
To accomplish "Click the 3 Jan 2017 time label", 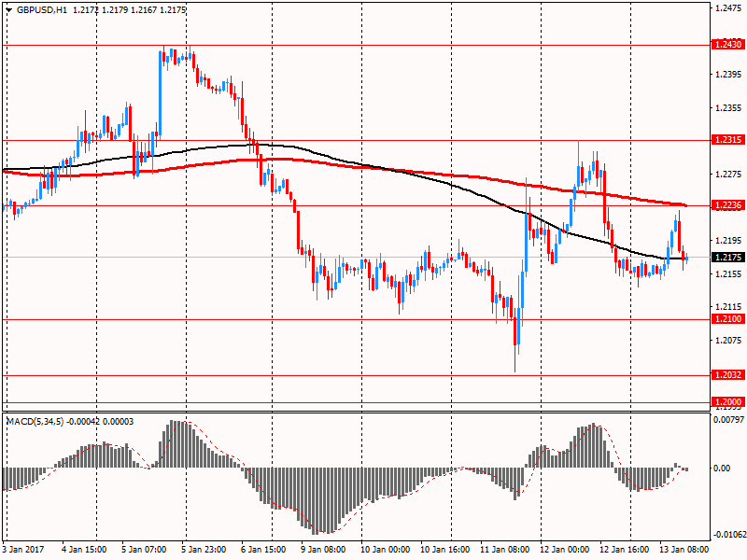I will click(x=23, y=549).
